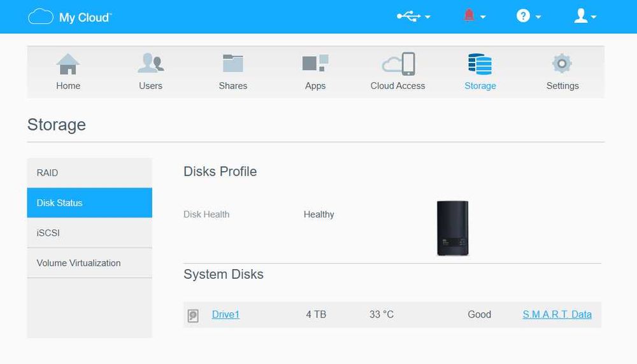Click the Good status for Drive1
This screenshot has height=364, width=637.
tap(480, 314)
